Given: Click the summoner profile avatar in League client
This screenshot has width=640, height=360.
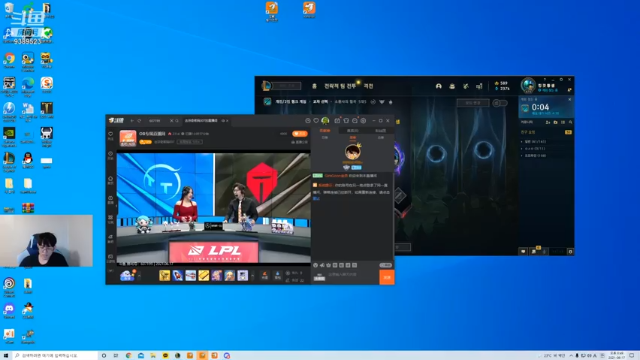Looking at the screenshot, I should click(528, 86).
